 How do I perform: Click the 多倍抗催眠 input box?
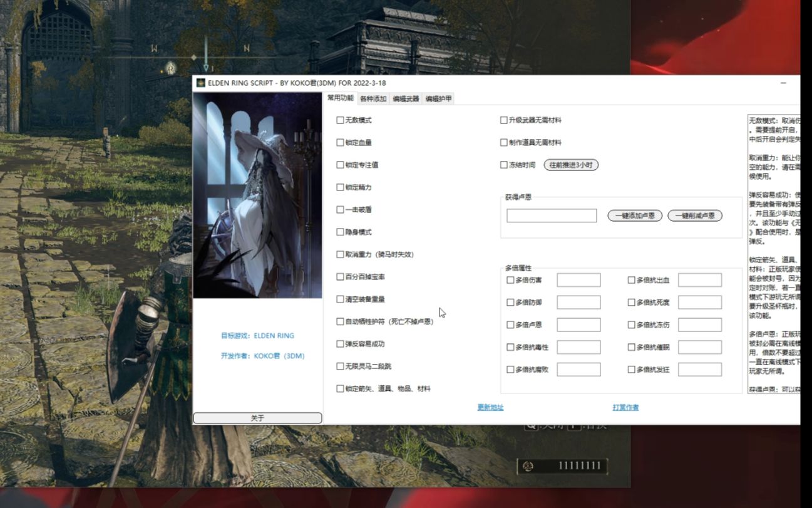point(700,347)
